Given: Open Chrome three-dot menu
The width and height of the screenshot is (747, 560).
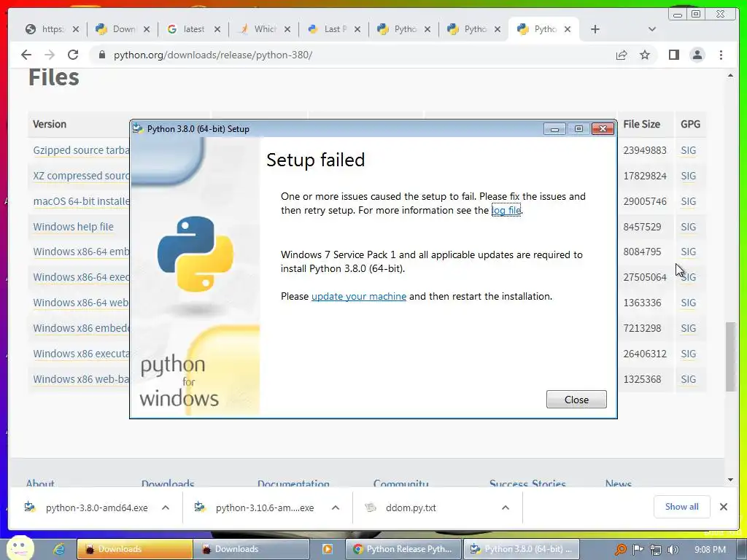Looking at the screenshot, I should pyautogui.click(x=721, y=55).
